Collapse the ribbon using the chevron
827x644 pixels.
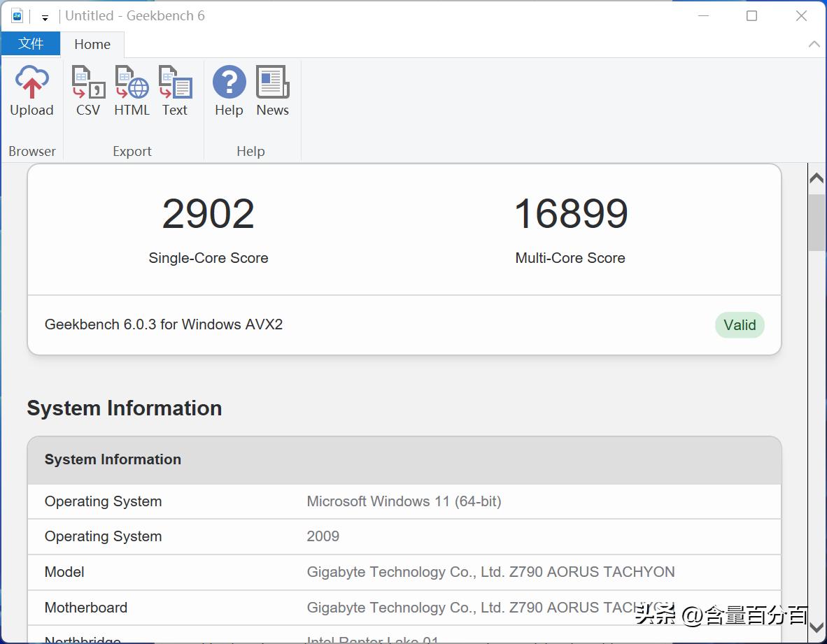[x=814, y=44]
